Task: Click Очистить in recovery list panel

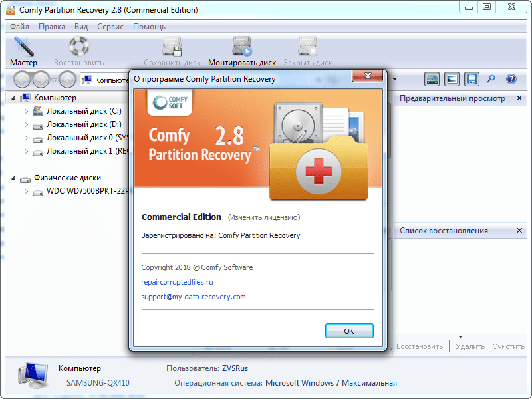Action: (508, 346)
